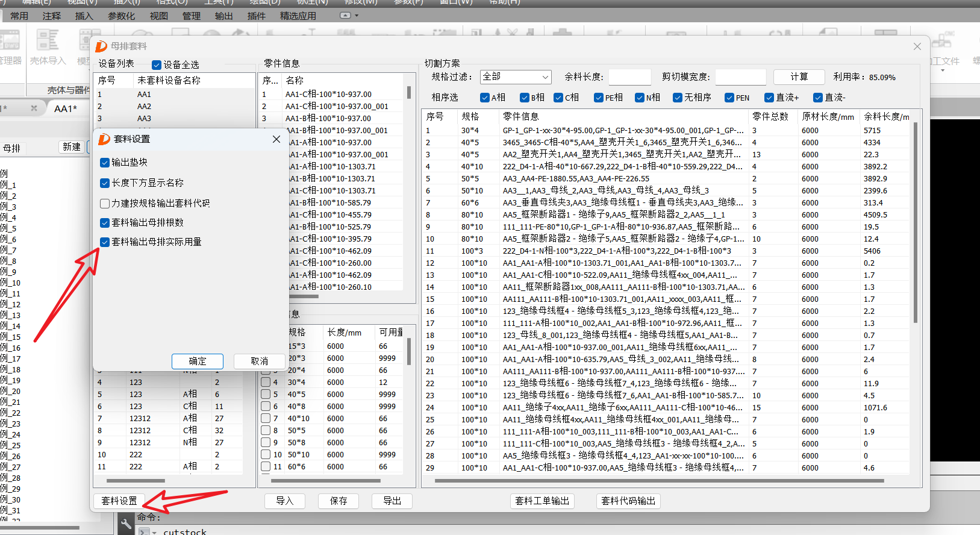Check the 60*6 raw material row checkbox
The width and height of the screenshot is (980, 535).
pos(266,466)
